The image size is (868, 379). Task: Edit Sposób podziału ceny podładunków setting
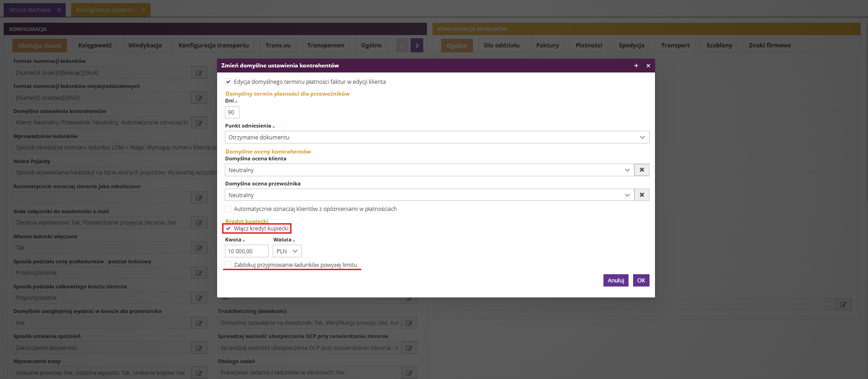click(x=199, y=273)
